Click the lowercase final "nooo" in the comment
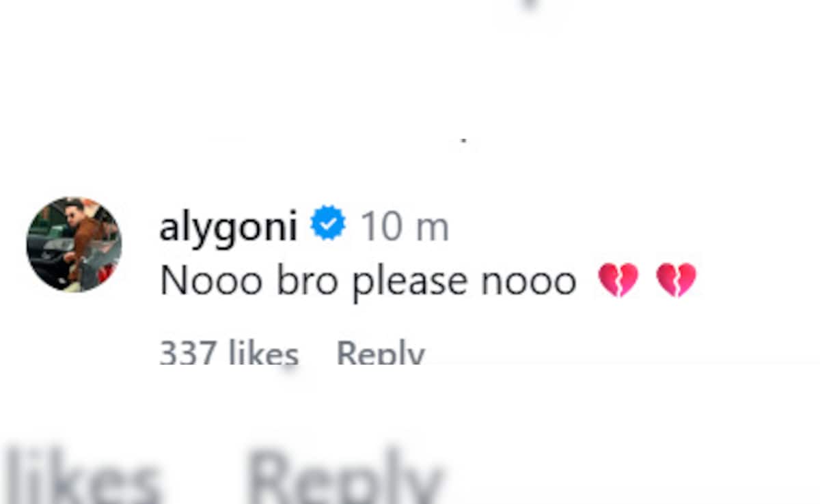 [529, 281]
